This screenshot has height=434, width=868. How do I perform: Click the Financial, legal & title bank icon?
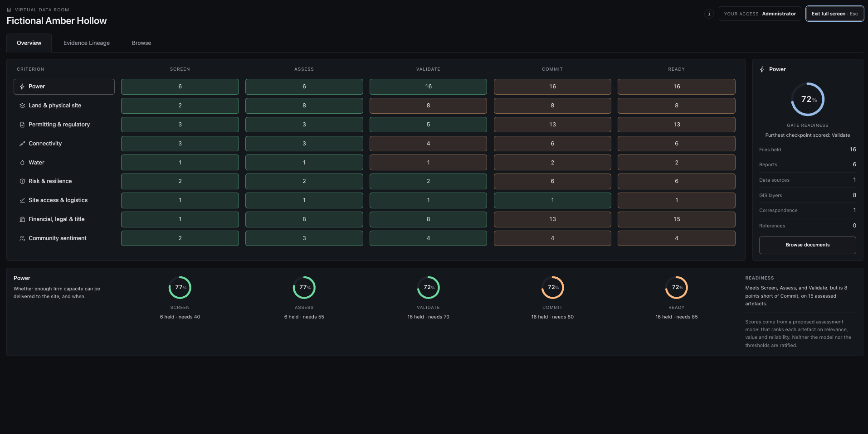(22, 219)
